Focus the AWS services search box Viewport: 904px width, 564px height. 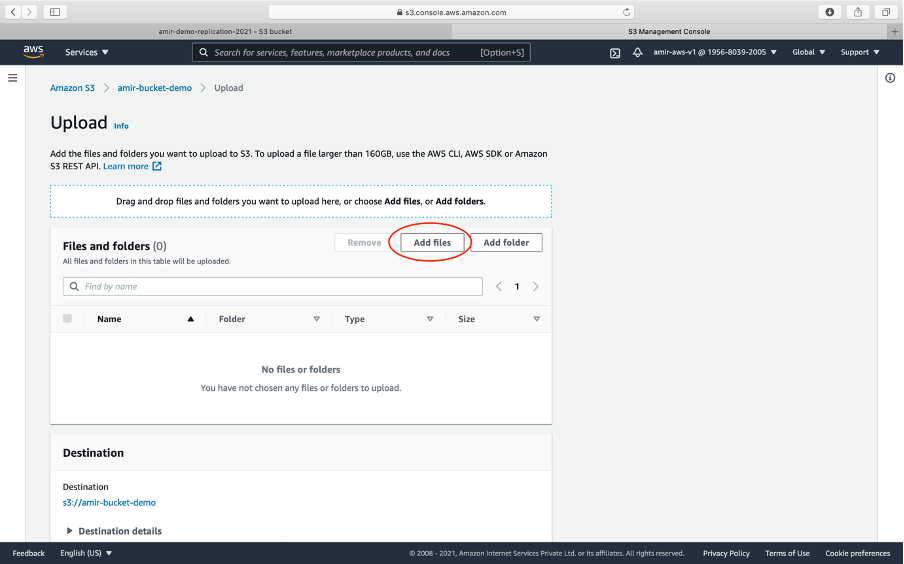361,52
